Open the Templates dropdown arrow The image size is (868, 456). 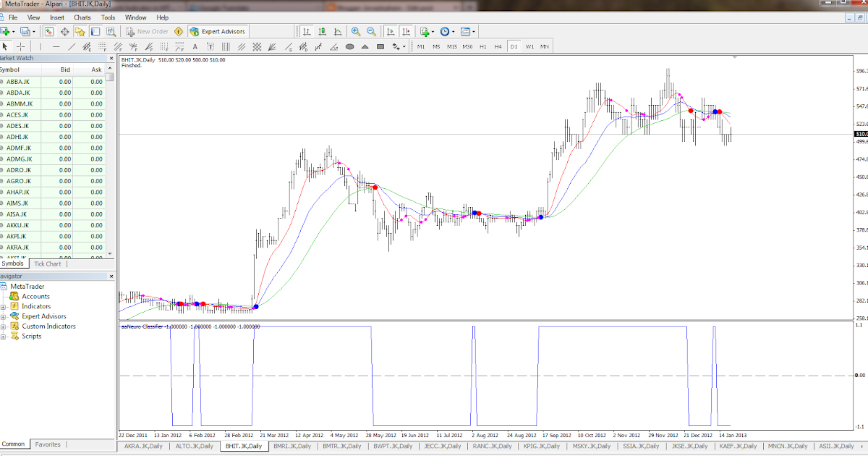[x=475, y=32]
